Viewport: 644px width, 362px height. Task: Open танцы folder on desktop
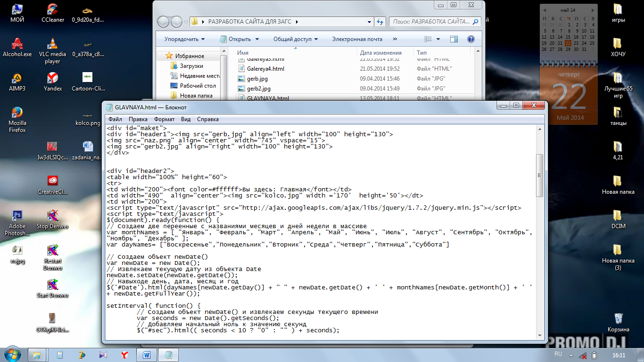[618, 116]
